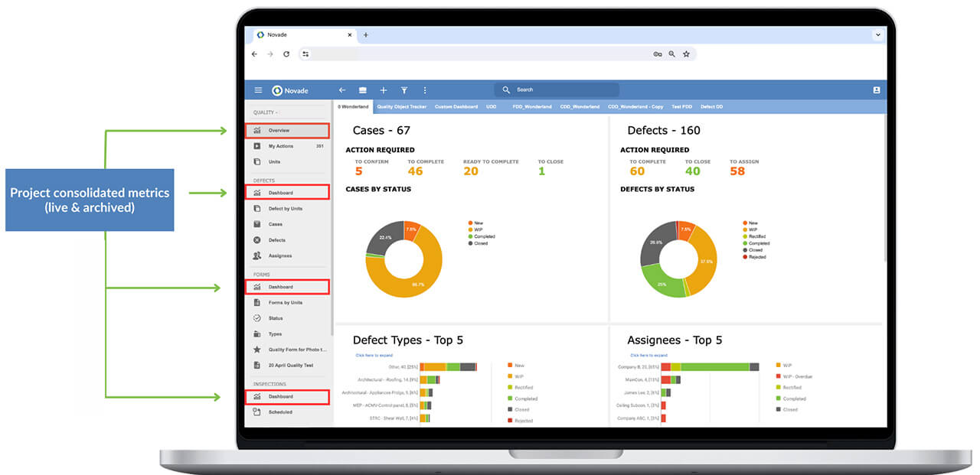The height and width of the screenshot is (475, 980).
Task: Expand Defect Types via 'Click here to expand'
Action: pyautogui.click(x=374, y=355)
